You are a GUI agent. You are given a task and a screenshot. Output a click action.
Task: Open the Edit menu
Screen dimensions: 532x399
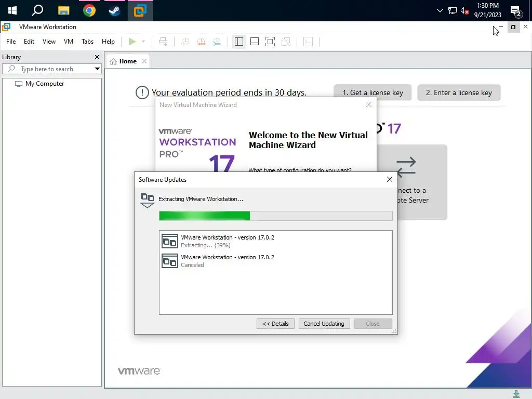point(29,42)
